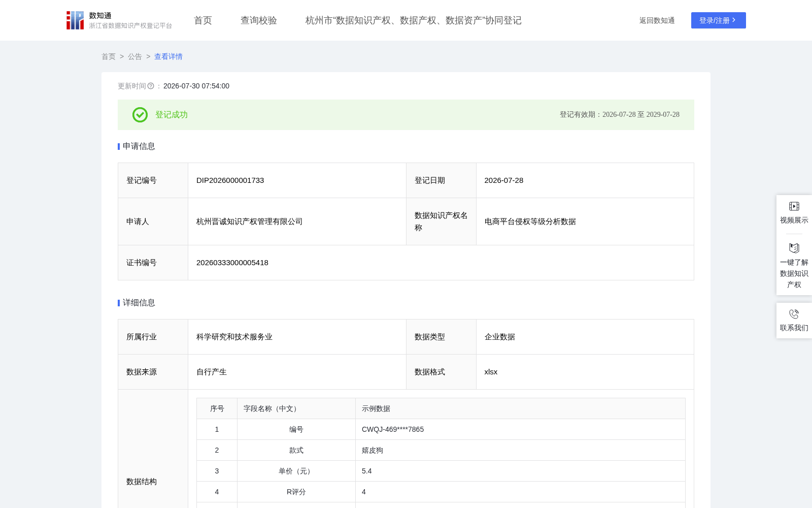Screen dimensions: 812x508
Task: Go to 首页 in the breadcrumb
Action: [x=109, y=56]
